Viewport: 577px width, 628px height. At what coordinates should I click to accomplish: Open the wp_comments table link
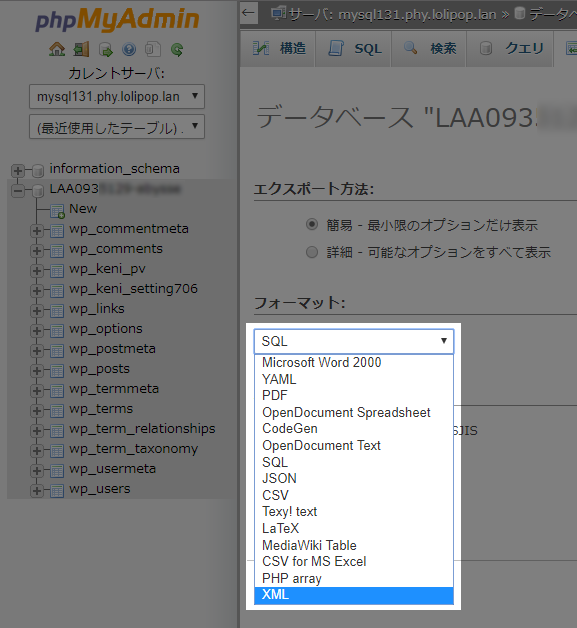coord(116,249)
